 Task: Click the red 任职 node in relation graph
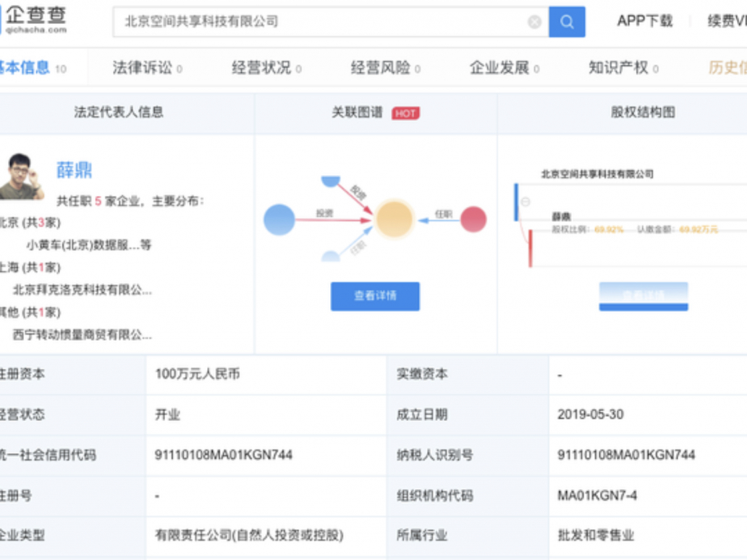click(473, 219)
